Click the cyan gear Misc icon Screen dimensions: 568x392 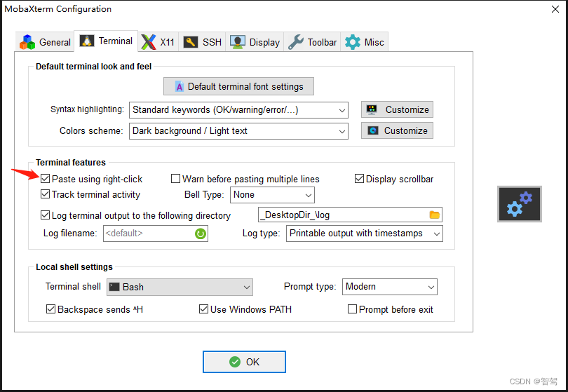click(353, 42)
